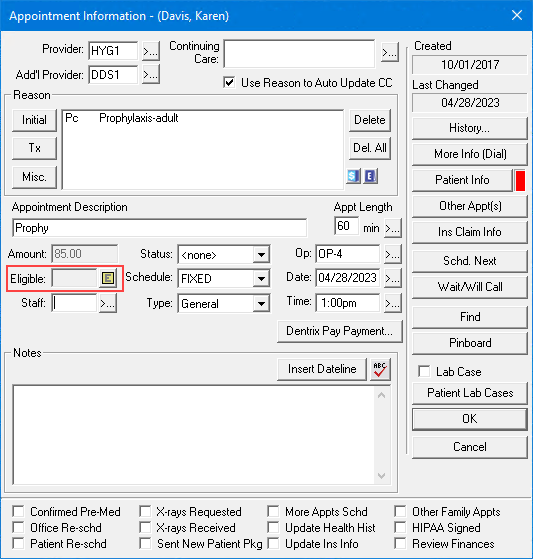Check the HIPAA Signed box
Image resolution: width=533 pixels, height=559 pixels.
tap(400, 528)
